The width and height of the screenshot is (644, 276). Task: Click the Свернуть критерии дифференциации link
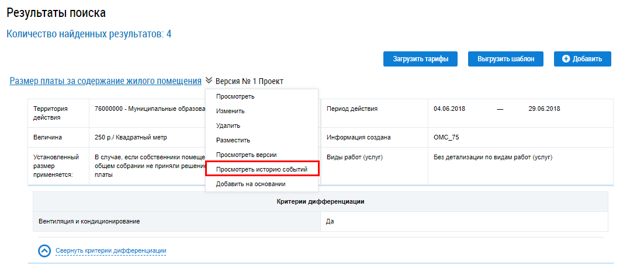(x=111, y=251)
